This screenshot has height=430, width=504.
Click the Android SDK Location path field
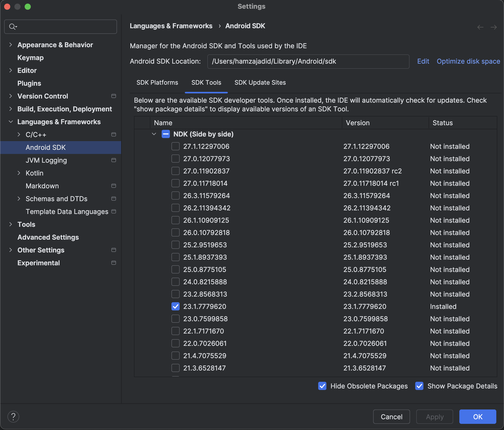[x=308, y=61]
